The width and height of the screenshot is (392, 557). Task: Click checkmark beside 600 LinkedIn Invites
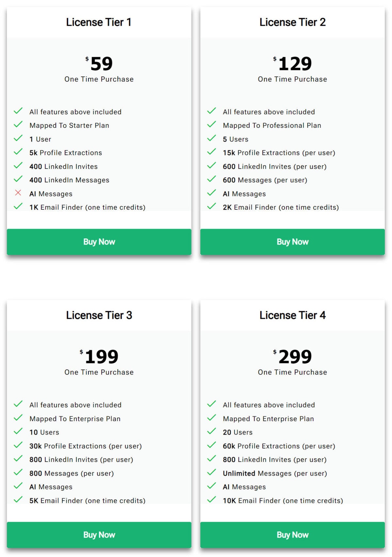point(212,166)
